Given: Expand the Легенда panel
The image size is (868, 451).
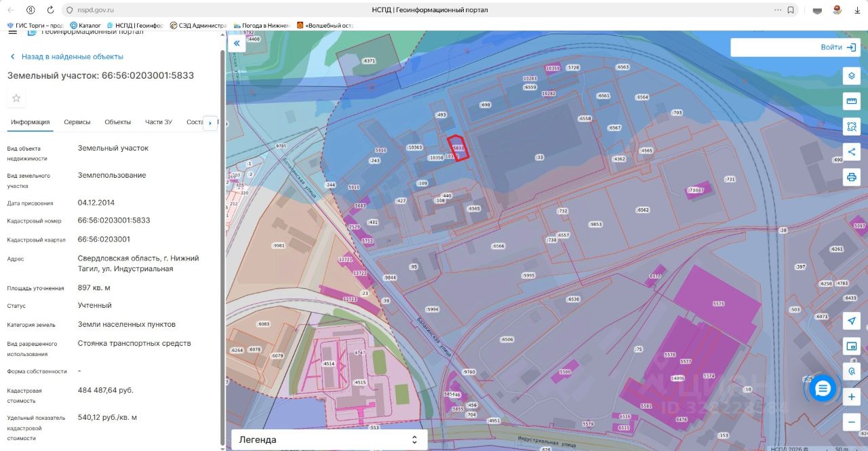Looking at the screenshot, I should (329, 439).
